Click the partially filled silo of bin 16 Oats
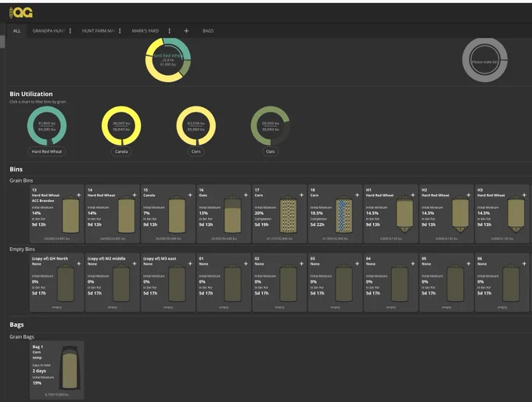532x402 pixels. [233, 215]
